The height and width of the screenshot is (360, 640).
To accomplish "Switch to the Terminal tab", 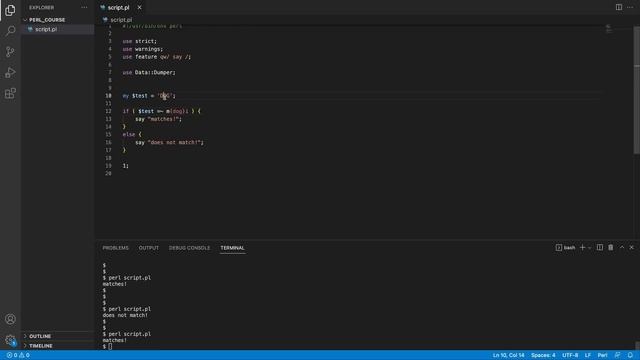I will 232,248.
